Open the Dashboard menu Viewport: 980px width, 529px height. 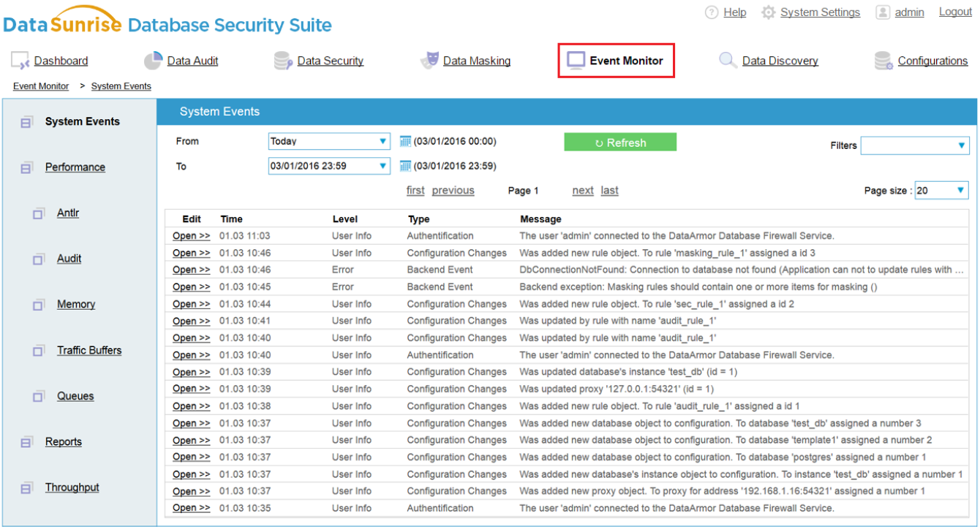coord(61,61)
